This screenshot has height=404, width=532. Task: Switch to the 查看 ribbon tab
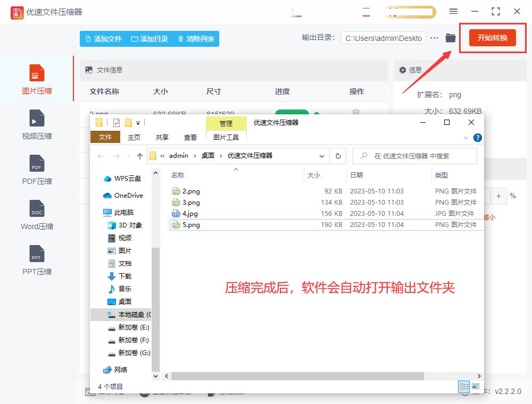[x=190, y=137]
